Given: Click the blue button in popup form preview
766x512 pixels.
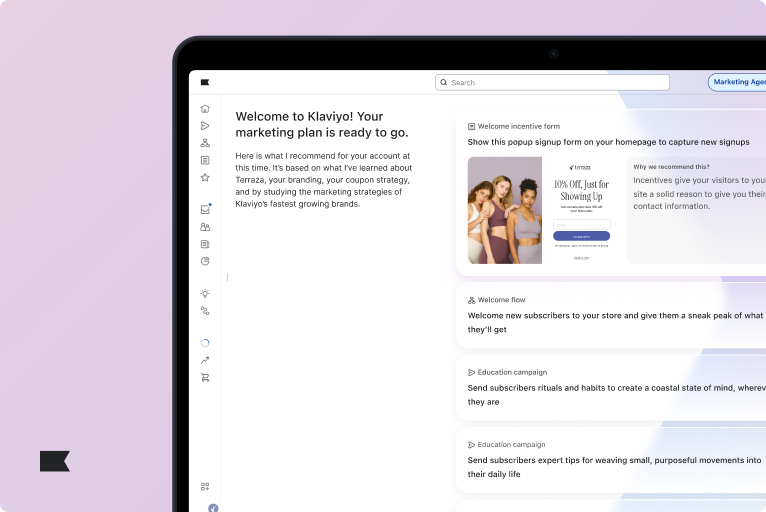Looking at the screenshot, I should (x=581, y=236).
